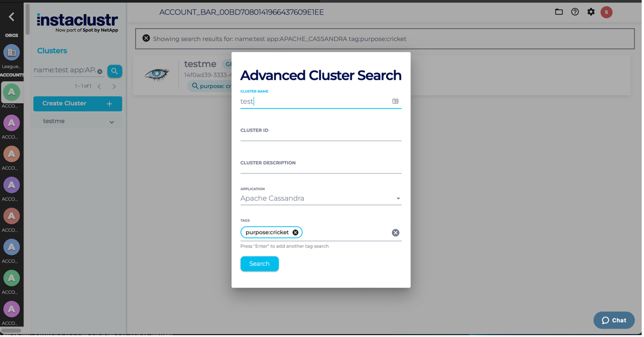644x337 pixels.
Task: Click the purpose tag chip on testme card
Action: [x=210, y=86]
